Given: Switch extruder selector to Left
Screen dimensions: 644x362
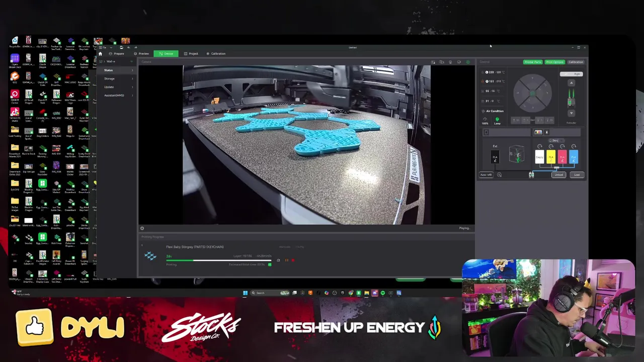Looking at the screenshot, I should coord(566,74).
